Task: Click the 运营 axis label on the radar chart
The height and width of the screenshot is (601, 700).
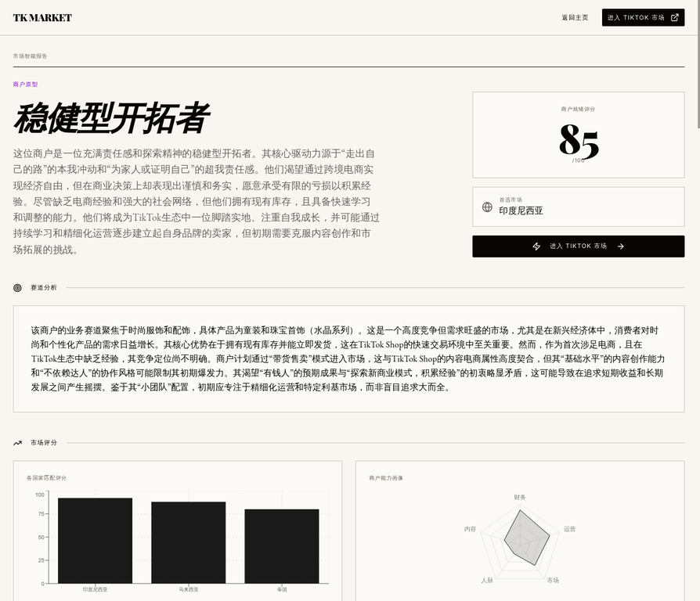Action: [569, 529]
